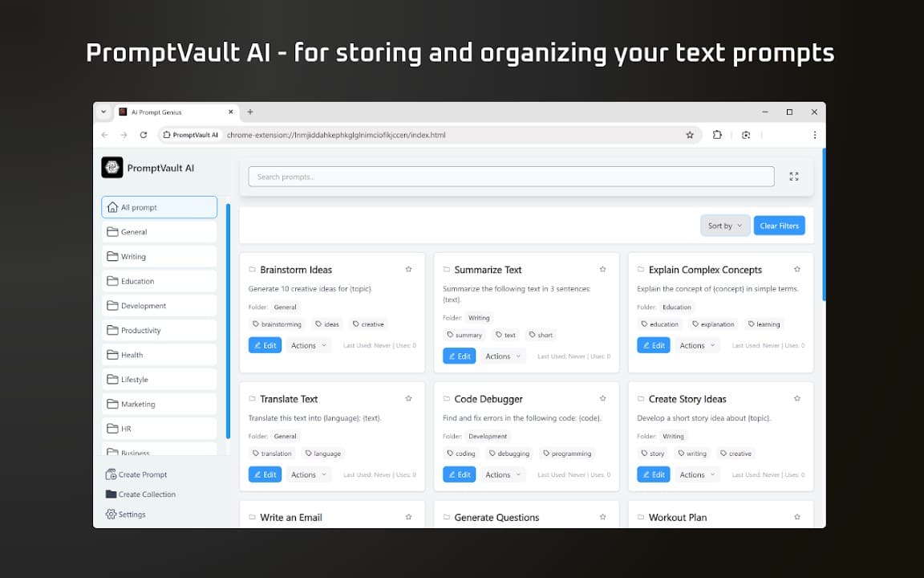Open browser Extensions puzzle icon
This screenshot has width=924, height=578.
pos(717,135)
